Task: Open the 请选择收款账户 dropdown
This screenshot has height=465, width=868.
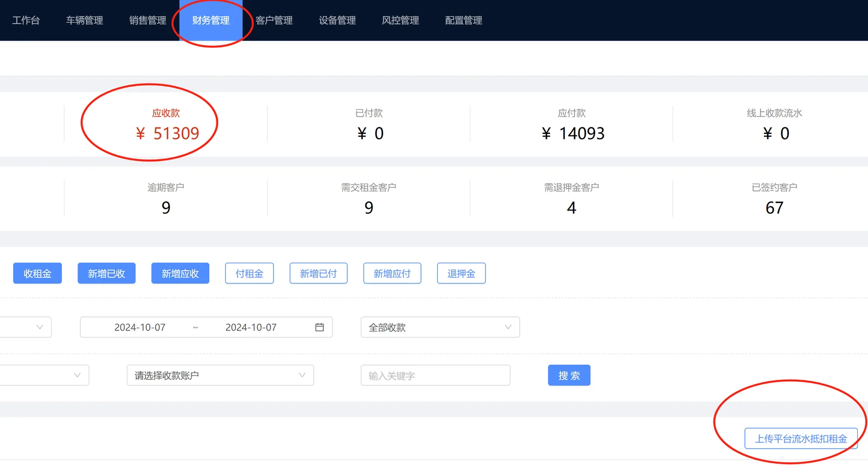Action: (220, 375)
